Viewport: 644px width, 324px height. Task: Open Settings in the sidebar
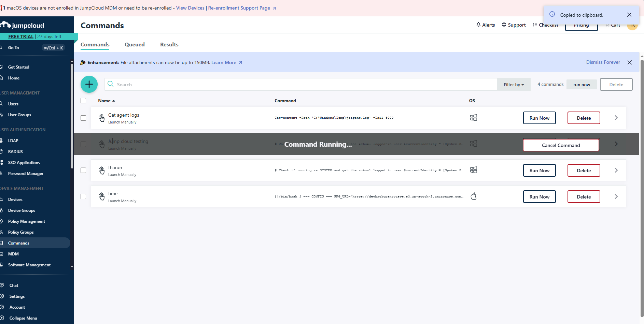pos(17,296)
